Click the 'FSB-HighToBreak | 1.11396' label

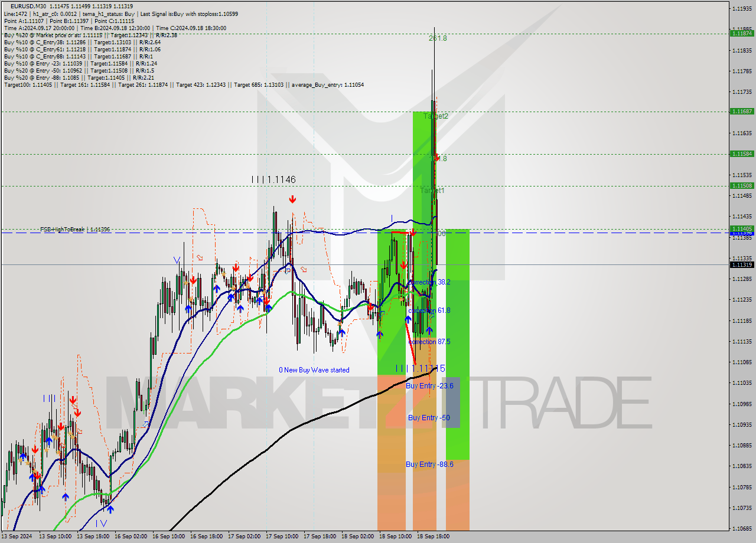[x=75, y=229]
